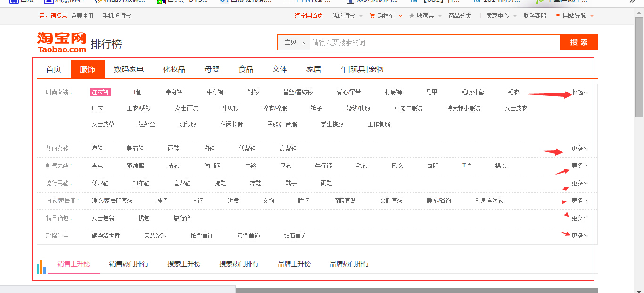Switch to the 文体 tab

(280, 69)
